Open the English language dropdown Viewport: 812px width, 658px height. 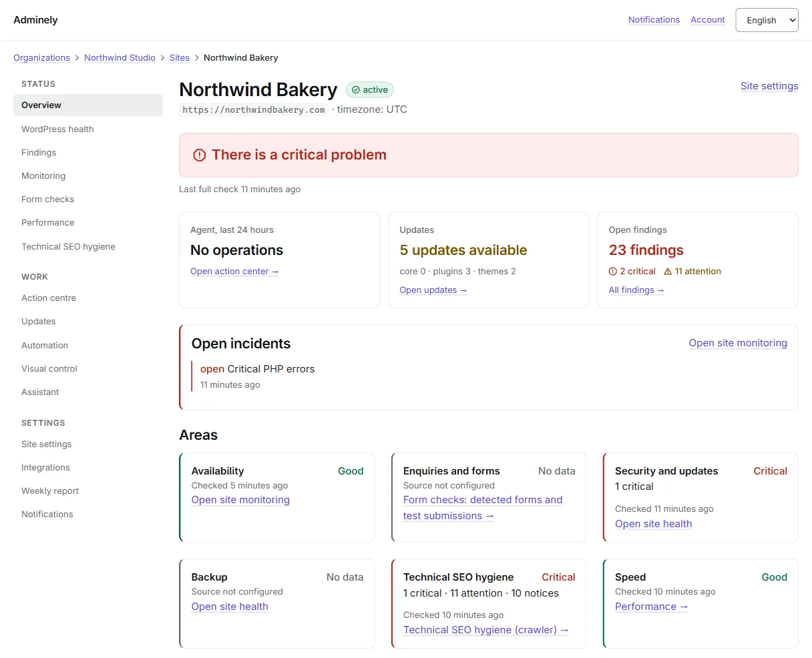pyautogui.click(x=767, y=20)
